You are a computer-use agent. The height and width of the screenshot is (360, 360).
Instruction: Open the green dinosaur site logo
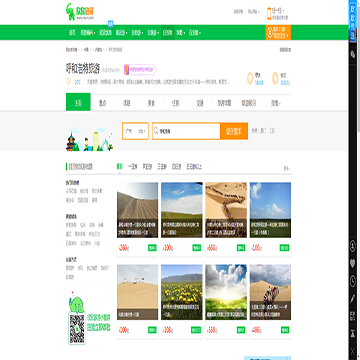[80, 12]
